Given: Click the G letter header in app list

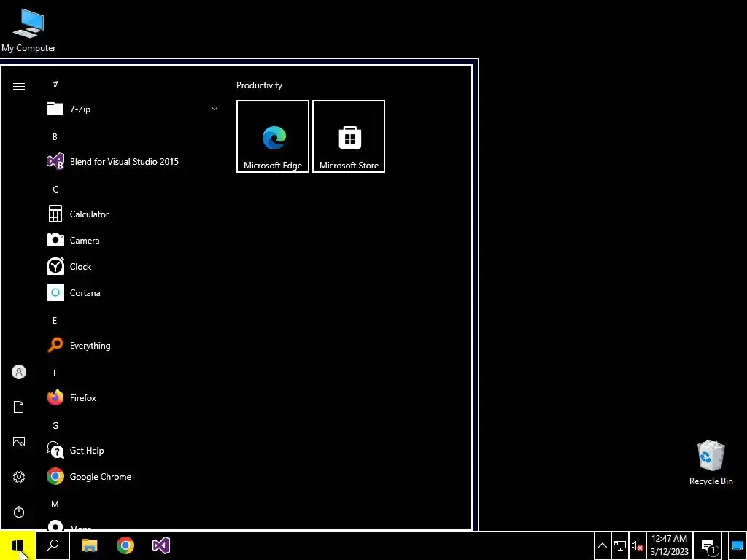Looking at the screenshot, I should pyautogui.click(x=55, y=425).
